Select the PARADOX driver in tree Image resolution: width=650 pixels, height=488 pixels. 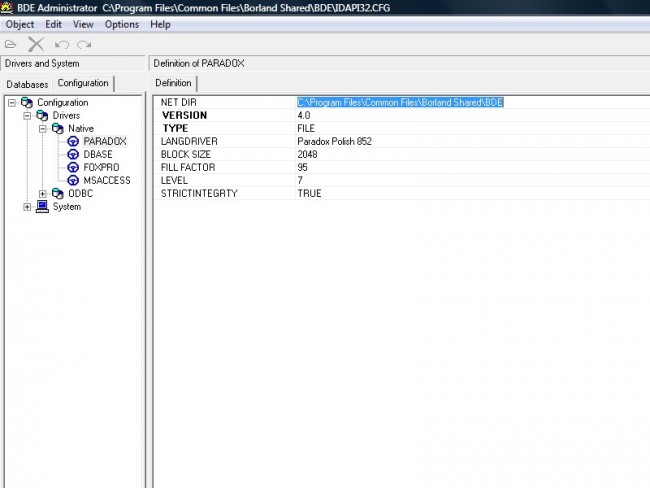pyautogui.click(x=105, y=141)
